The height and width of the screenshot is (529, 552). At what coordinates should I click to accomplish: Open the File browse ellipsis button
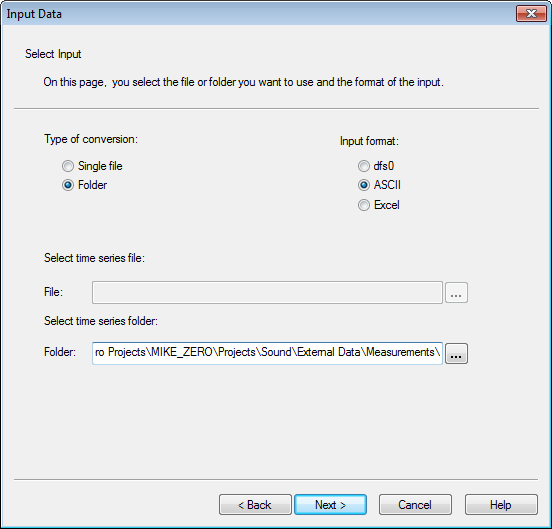click(456, 292)
